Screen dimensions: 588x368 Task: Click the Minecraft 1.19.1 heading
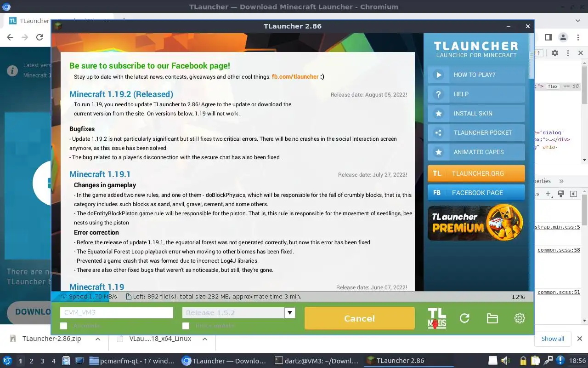(100, 174)
